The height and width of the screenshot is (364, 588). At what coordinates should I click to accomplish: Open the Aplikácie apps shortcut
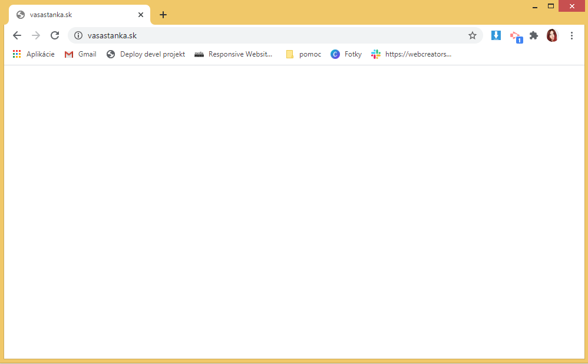click(34, 54)
